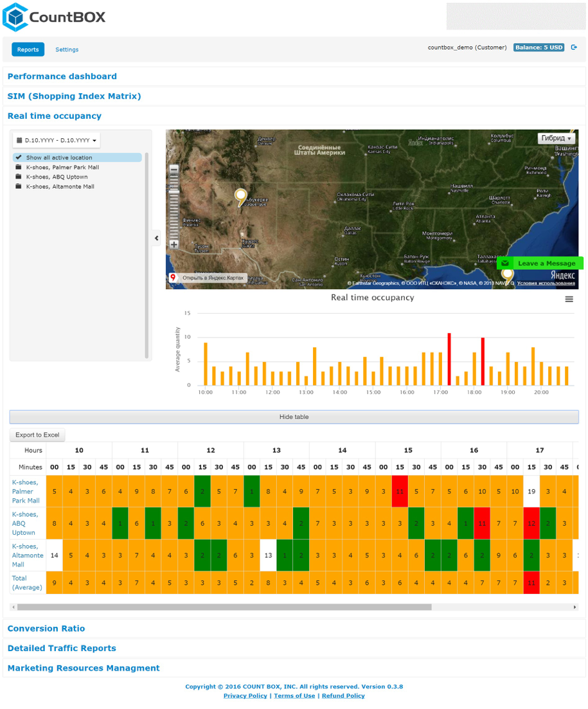Click the Hide table button
This screenshot has width=588, height=709.
(x=294, y=417)
